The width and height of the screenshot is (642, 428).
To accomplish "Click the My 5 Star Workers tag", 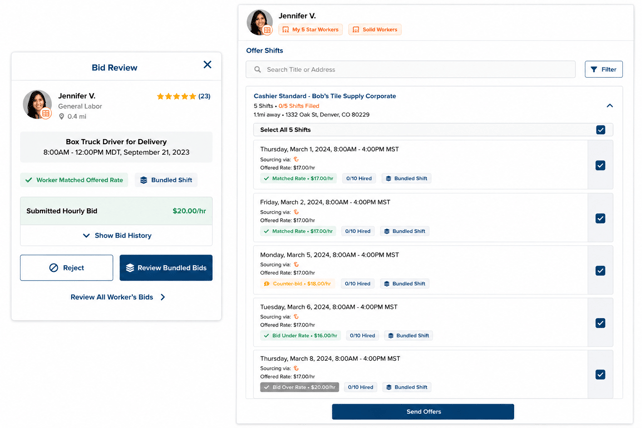I will (x=311, y=29).
